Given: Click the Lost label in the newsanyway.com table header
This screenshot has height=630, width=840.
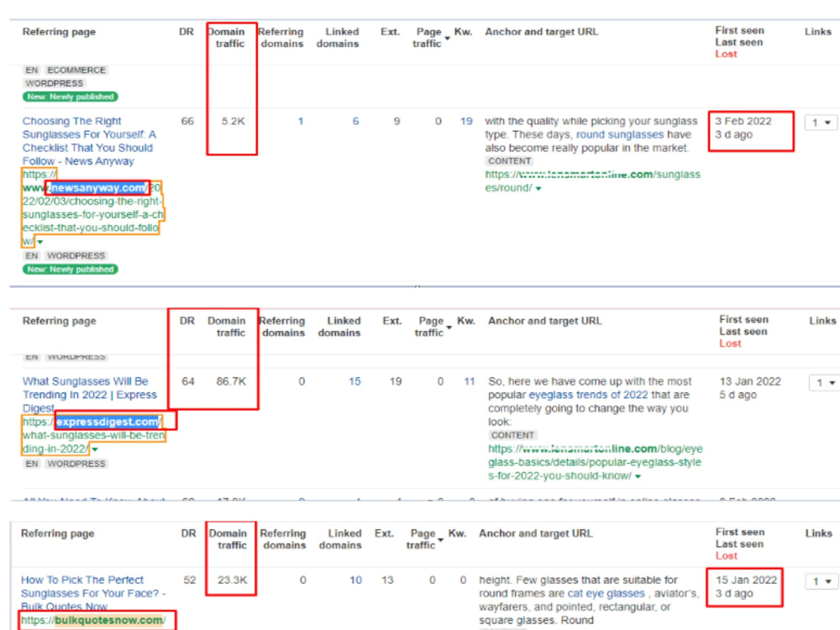Looking at the screenshot, I should [x=726, y=54].
